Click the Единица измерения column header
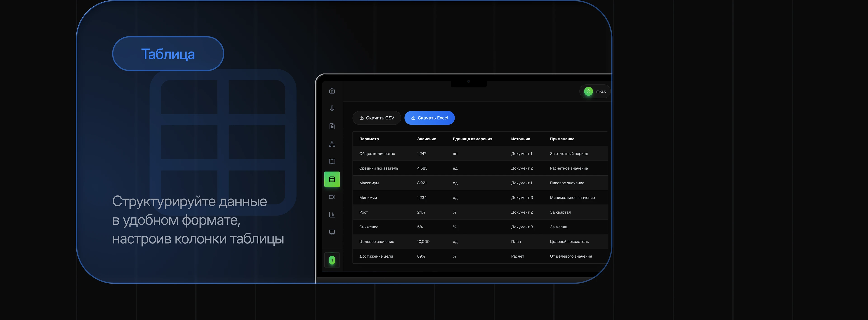868x320 pixels. pyautogui.click(x=472, y=139)
